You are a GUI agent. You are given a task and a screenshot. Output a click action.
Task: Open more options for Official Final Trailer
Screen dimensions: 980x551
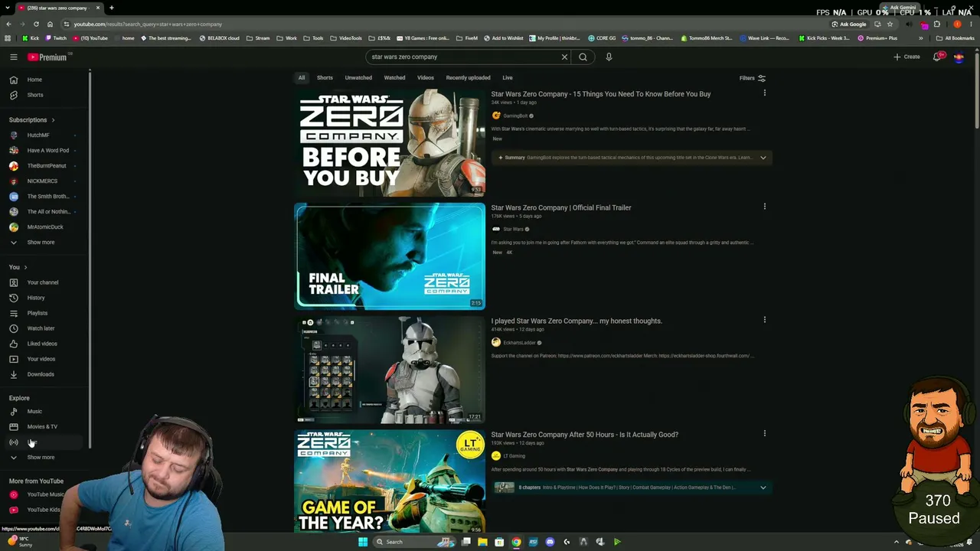764,207
